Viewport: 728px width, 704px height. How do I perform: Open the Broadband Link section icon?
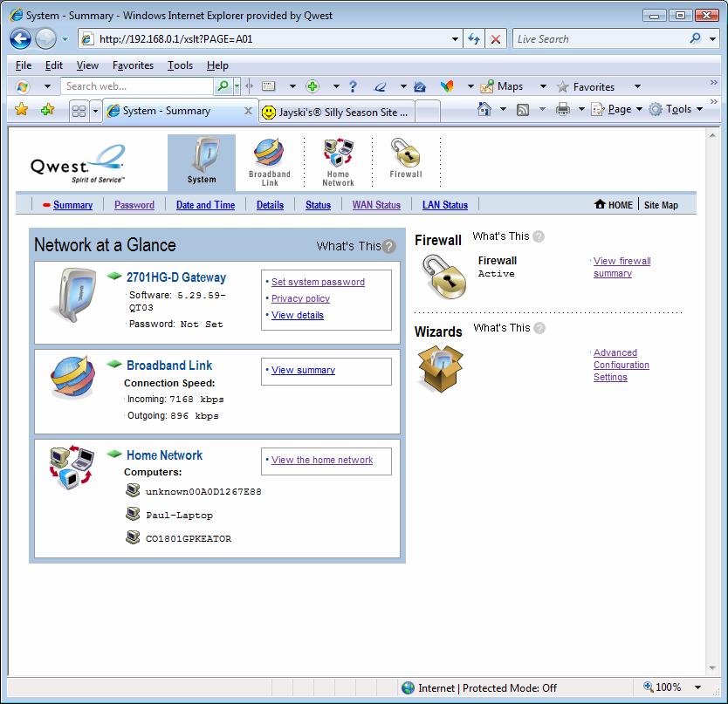coord(269,161)
